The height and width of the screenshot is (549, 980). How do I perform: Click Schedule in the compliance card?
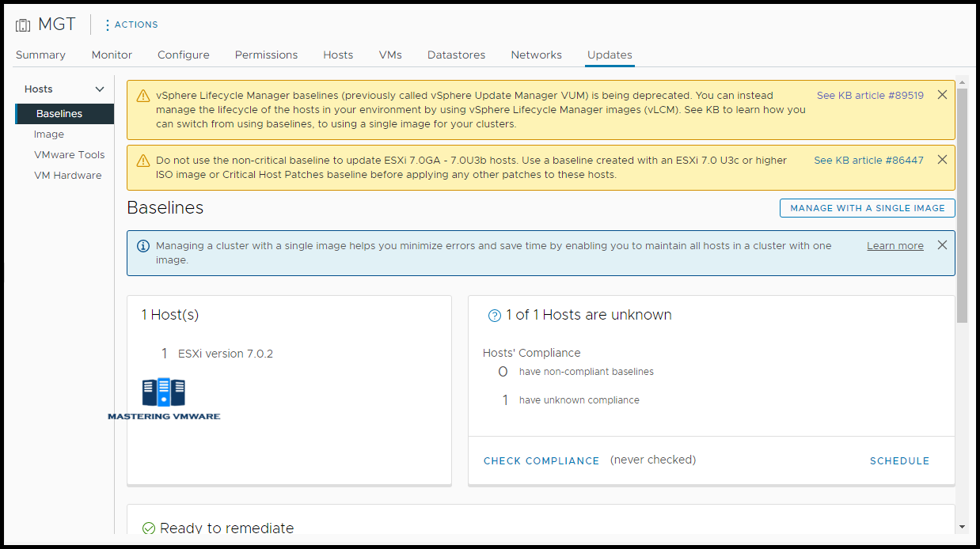[x=900, y=461]
